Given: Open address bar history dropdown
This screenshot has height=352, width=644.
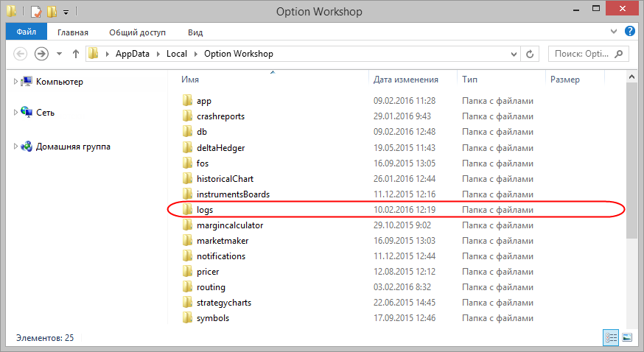Looking at the screenshot, I should (x=514, y=54).
